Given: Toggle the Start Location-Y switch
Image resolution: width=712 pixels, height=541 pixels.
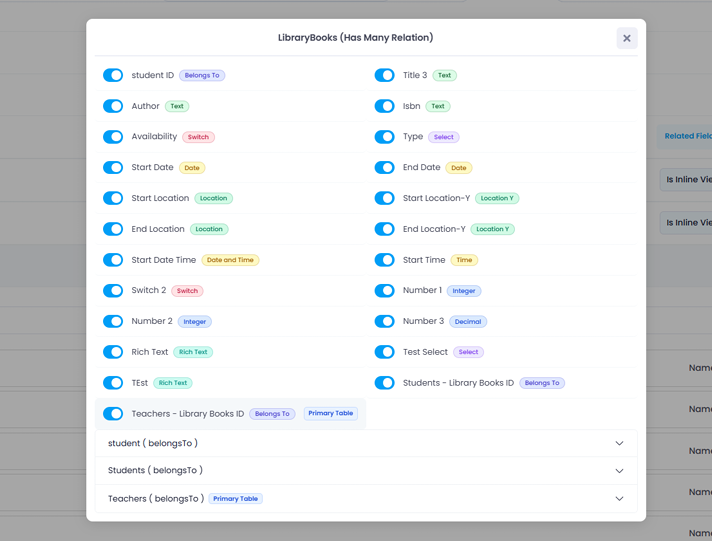Looking at the screenshot, I should [x=385, y=198].
